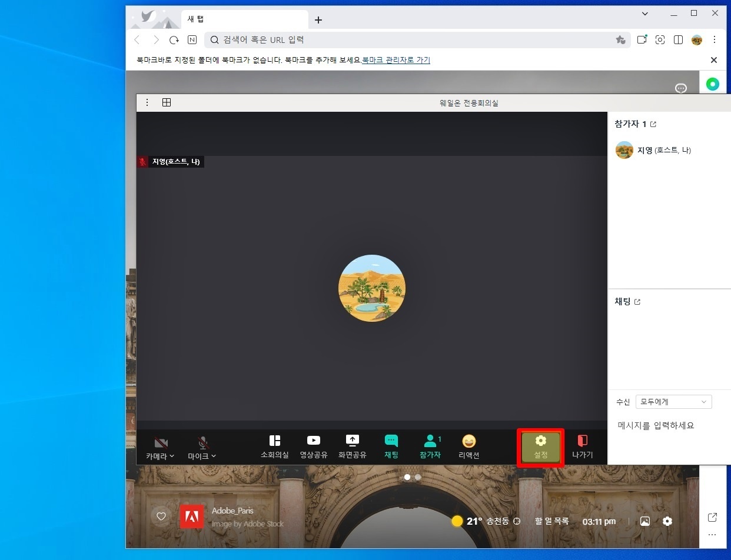
Task: Expand the tab search chevron in title bar
Action: pos(645,14)
